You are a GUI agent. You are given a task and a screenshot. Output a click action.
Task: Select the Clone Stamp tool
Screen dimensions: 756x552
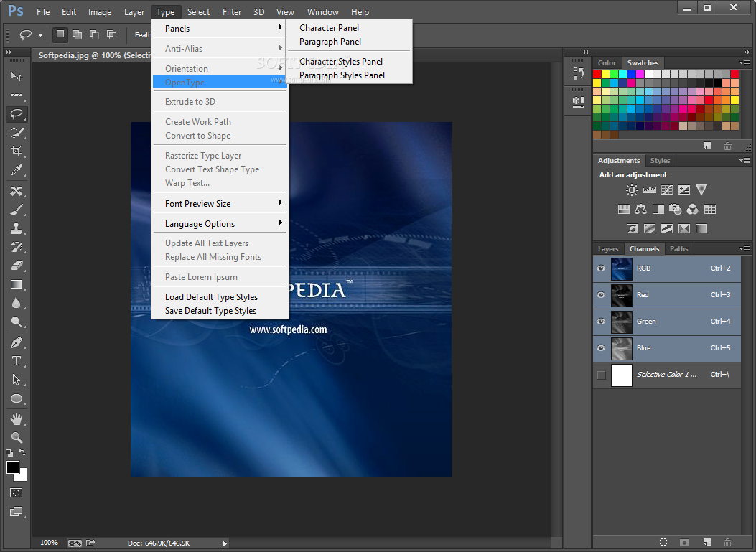17,228
